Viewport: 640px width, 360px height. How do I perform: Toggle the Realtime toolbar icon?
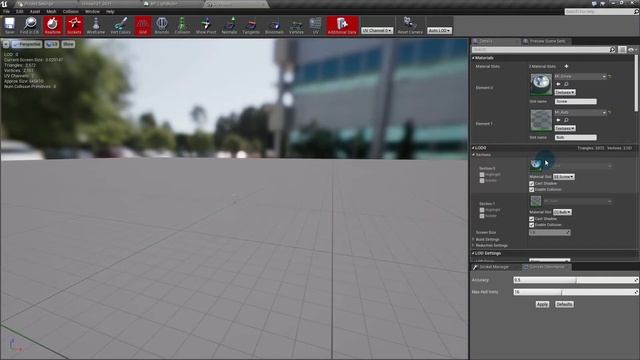(53, 26)
